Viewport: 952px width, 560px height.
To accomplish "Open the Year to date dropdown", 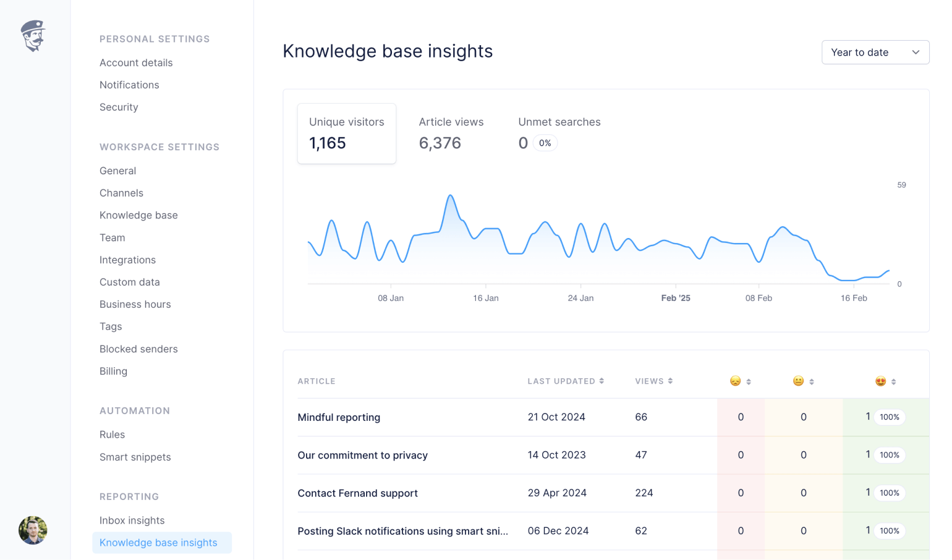I will 875,53.
